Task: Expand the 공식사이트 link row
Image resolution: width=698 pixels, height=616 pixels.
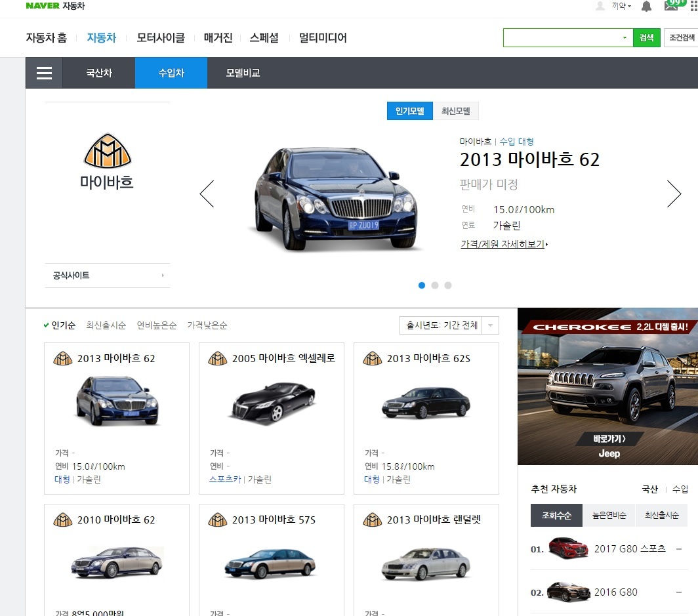Action: [x=108, y=276]
